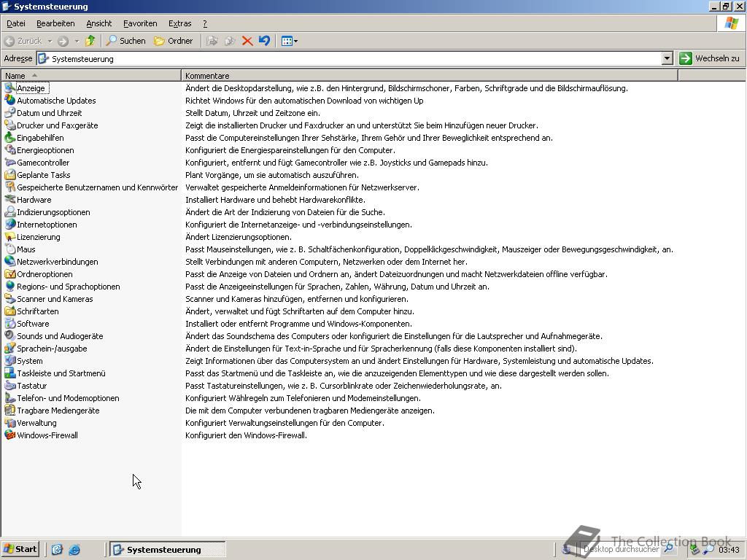The image size is (747, 560).
Task: Click the 'Konfiguriert den Windows-Firewall.' comment text
Action: click(x=246, y=435)
